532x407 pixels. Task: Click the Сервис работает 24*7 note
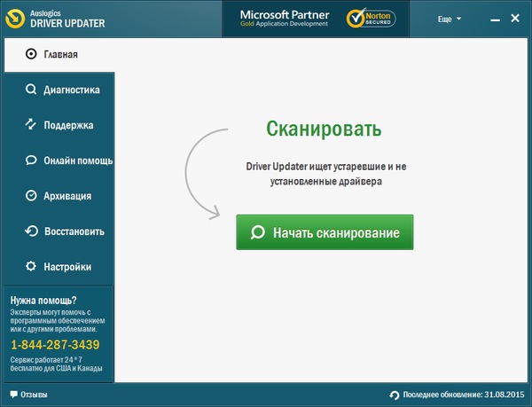[x=56, y=364]
